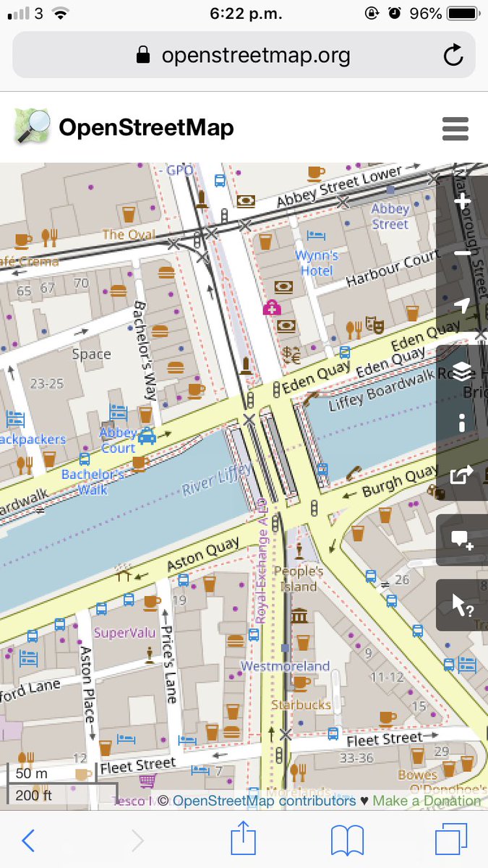
Task: Open the map layers panel
Action: (x=462, y=373)
